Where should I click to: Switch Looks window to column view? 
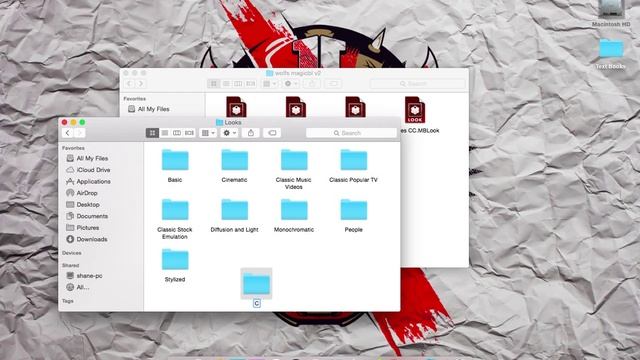point(177,133)
